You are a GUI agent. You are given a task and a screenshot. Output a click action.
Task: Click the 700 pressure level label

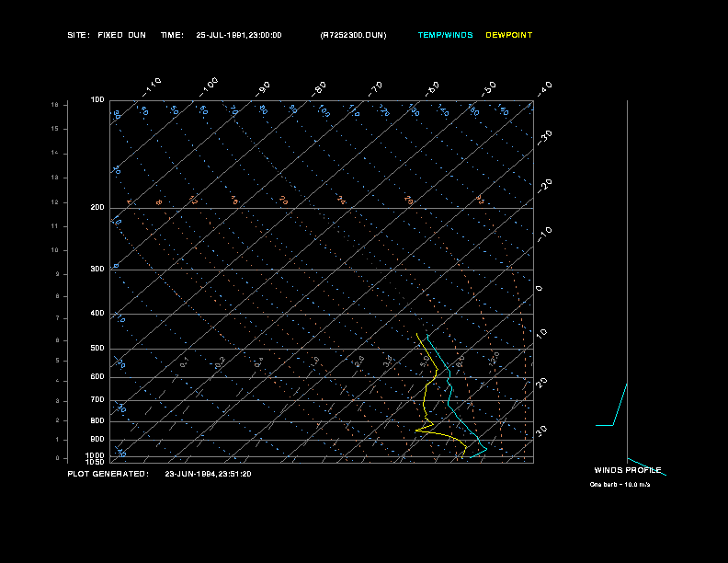click(97, 399)
